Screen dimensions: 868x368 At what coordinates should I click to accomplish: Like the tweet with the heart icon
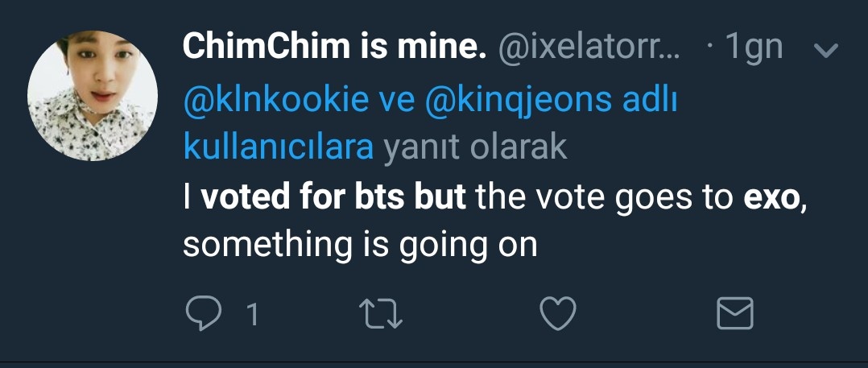coord(557,313)
